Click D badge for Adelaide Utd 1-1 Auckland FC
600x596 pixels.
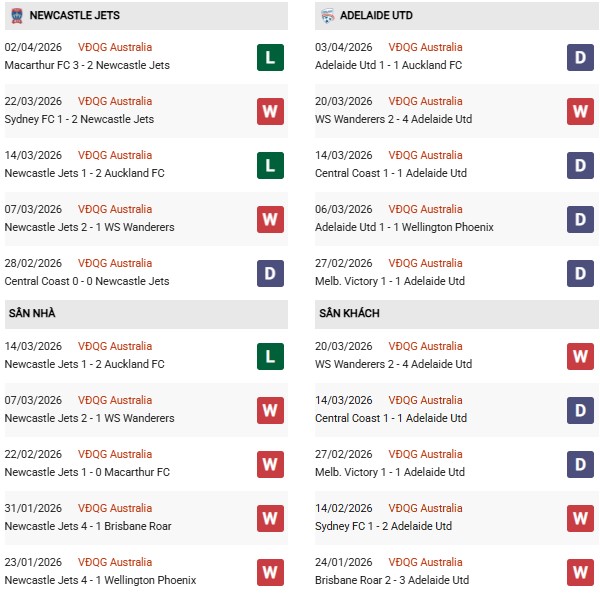pyautogui.click(x=580, y=57)
